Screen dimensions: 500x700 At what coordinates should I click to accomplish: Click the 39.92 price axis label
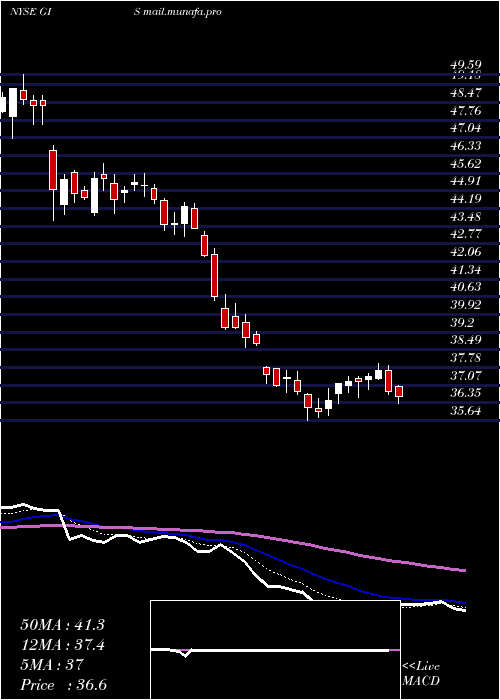tap(465, 305)
